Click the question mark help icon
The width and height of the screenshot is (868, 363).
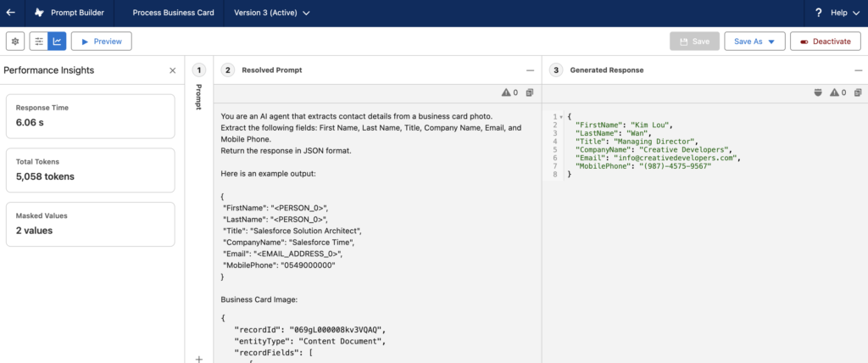point(818,13)
